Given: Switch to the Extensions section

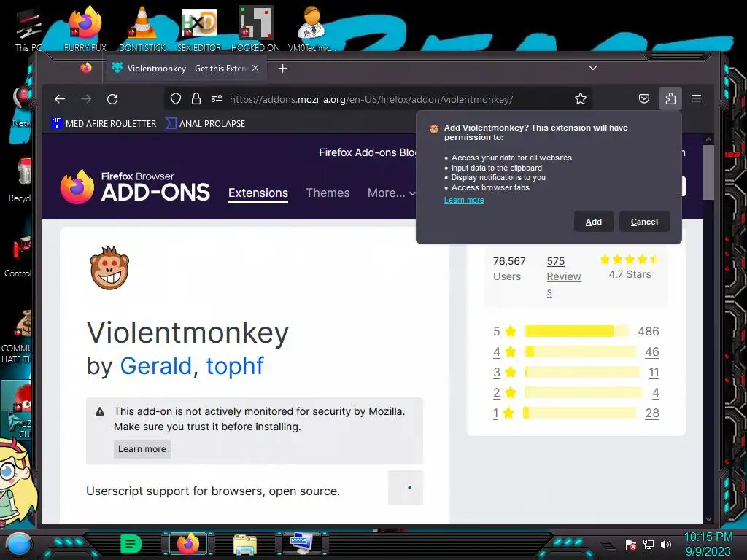Looking at the screenshot, I should [x=258, y=192].
